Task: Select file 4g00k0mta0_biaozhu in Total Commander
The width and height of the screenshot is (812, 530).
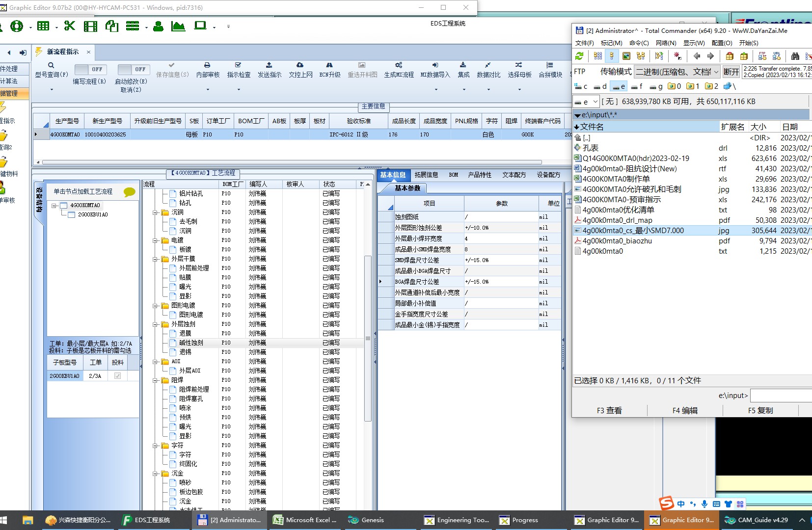Action: [617, 241]
